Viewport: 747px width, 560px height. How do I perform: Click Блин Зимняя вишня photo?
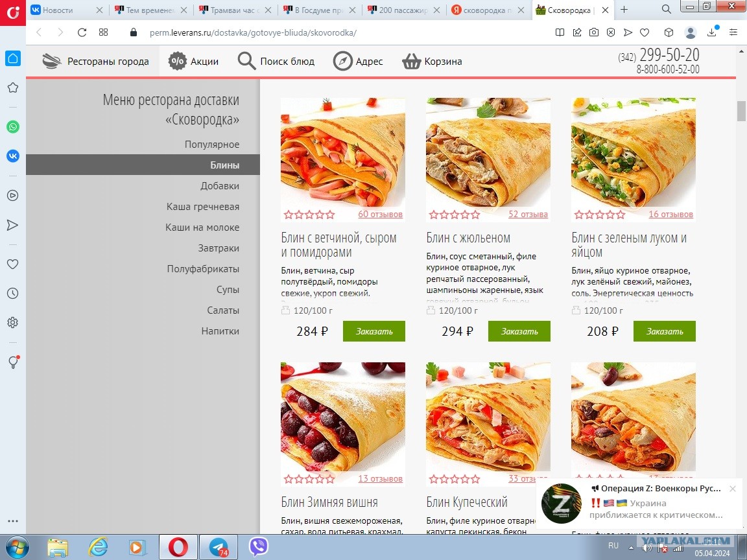pos(343,417)
